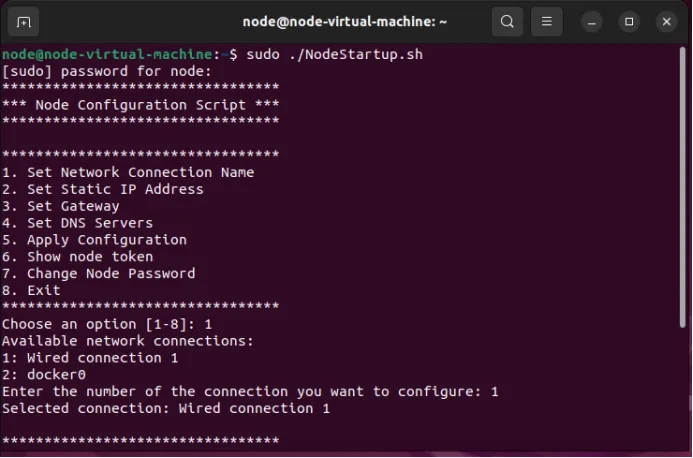Click the 'Choose an option [1-8]' prompt

click(98, 324)
